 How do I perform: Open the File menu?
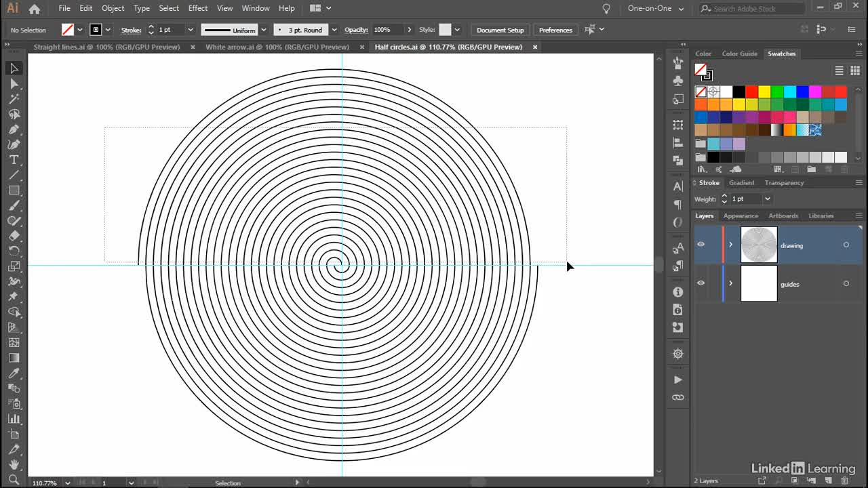[64, 8]
